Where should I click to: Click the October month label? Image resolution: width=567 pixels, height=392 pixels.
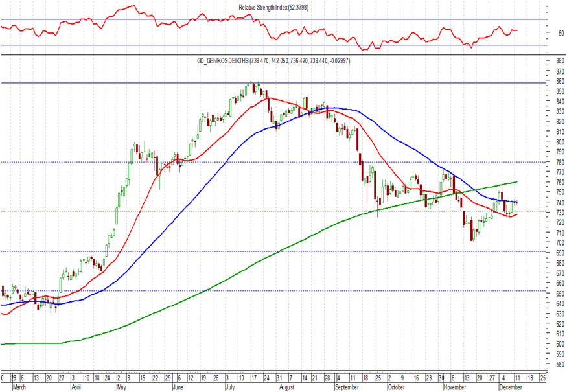(397, 387)
